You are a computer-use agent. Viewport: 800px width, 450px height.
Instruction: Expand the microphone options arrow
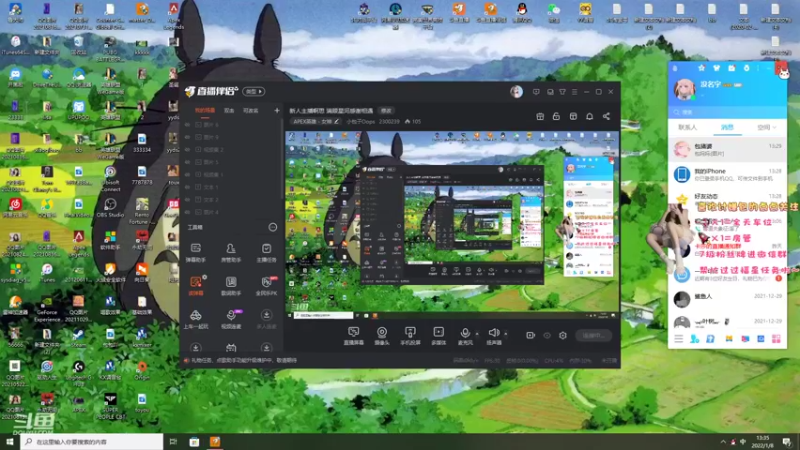[477, 334]
